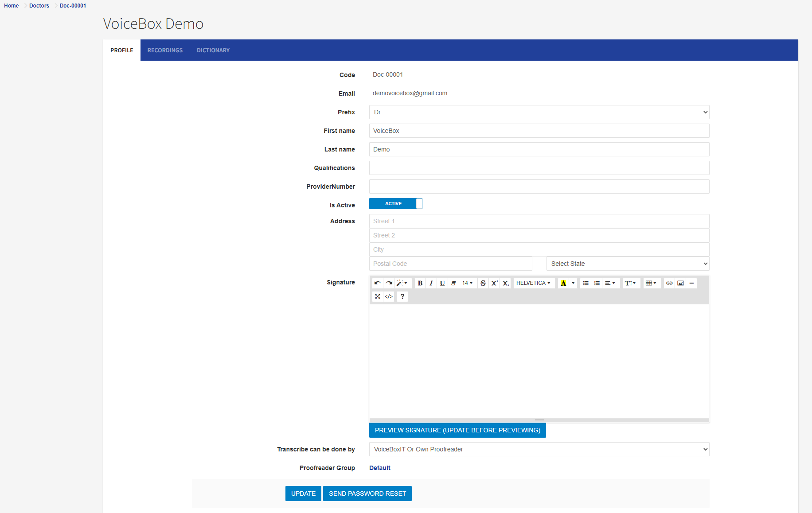Apply yellow highlight recent color

tap(563, 283)
